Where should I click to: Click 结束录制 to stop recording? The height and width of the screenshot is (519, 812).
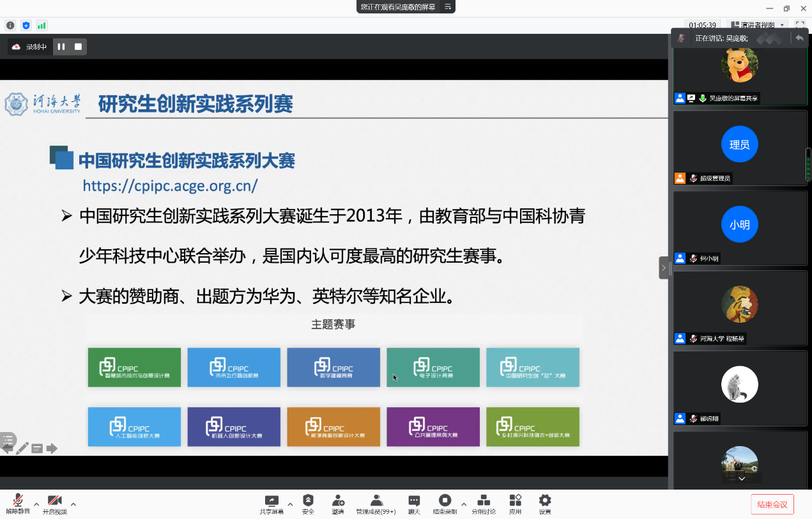pyautogui.click(x=445, y=503)
